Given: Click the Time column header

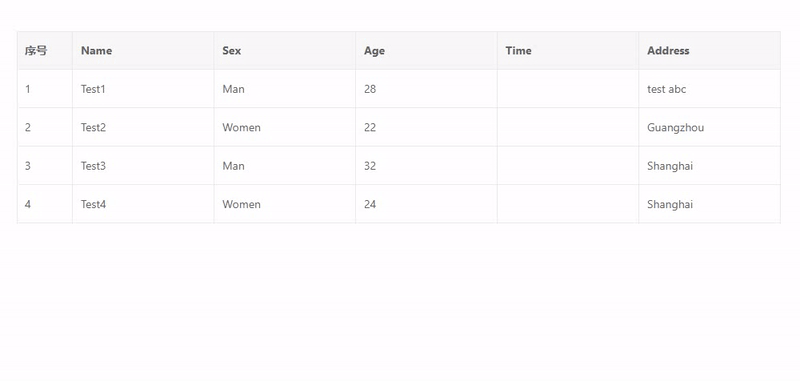Looking at the screenshot, I should point(568,50).
